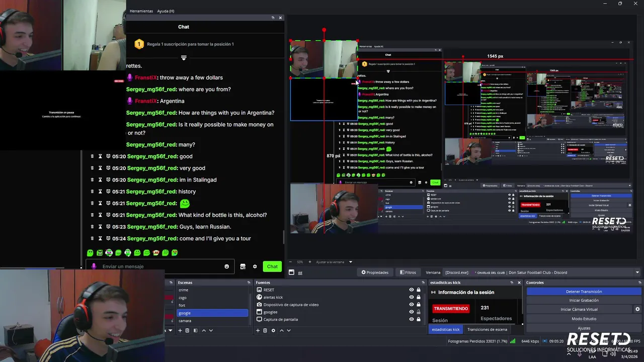Open virtual camera settings gear

pos(637,309)
